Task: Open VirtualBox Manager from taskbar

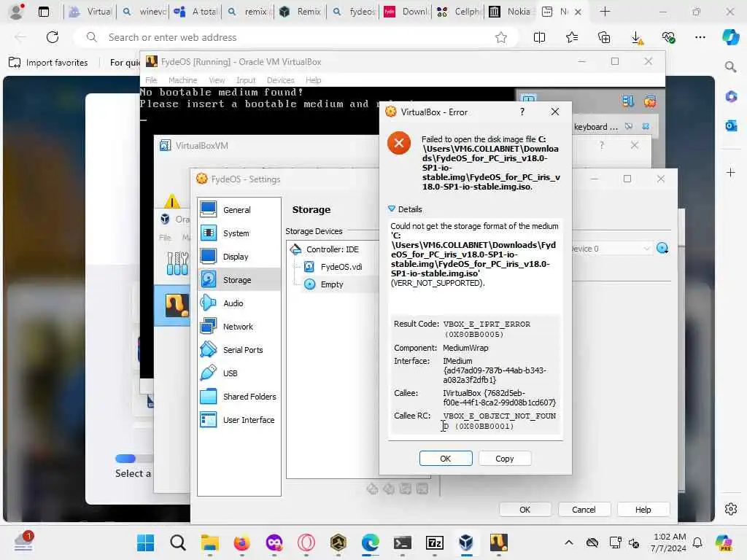Action: (x=466, y=542)
